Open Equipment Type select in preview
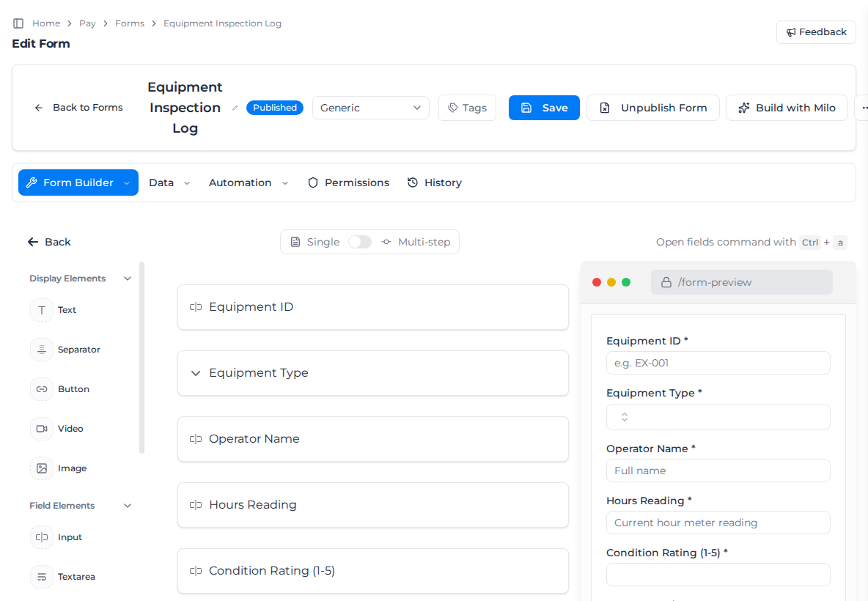The width and height of the screenshot is (868, 601). pos(718,417)
